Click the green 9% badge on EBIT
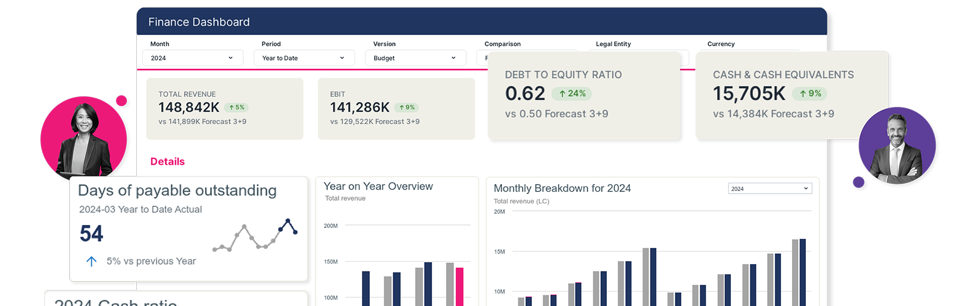 (x=407, y=108)
